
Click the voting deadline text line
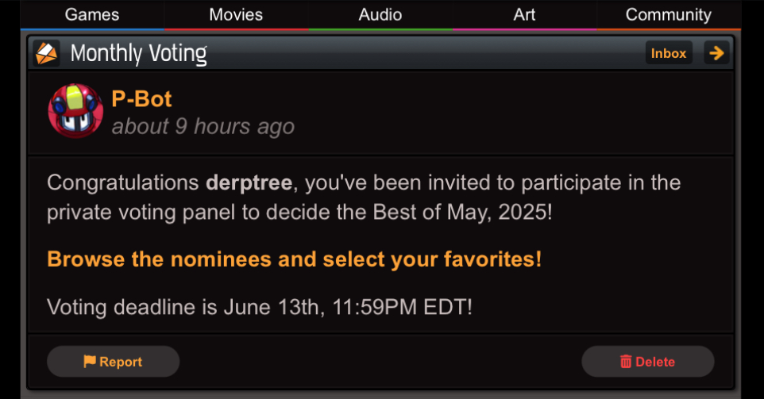pos(259,307)
